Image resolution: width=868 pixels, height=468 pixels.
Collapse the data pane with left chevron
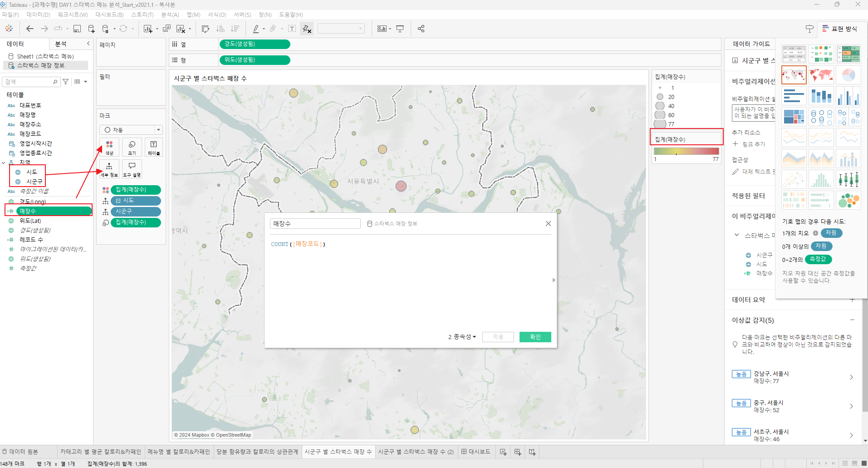point(88,44)
